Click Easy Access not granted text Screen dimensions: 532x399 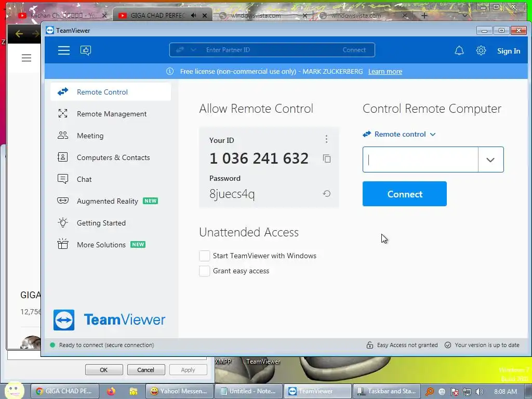click(407, 345)
